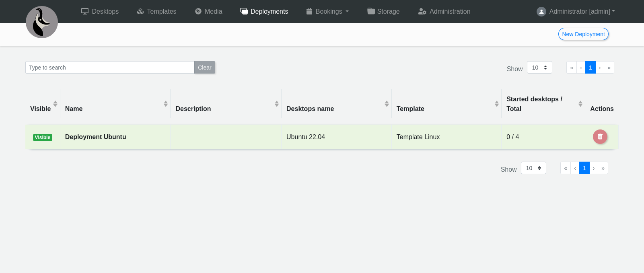Viewport: 644px width, 273px height.
Task: Click the IsardVDI logo icon
Action: (42, 22)
